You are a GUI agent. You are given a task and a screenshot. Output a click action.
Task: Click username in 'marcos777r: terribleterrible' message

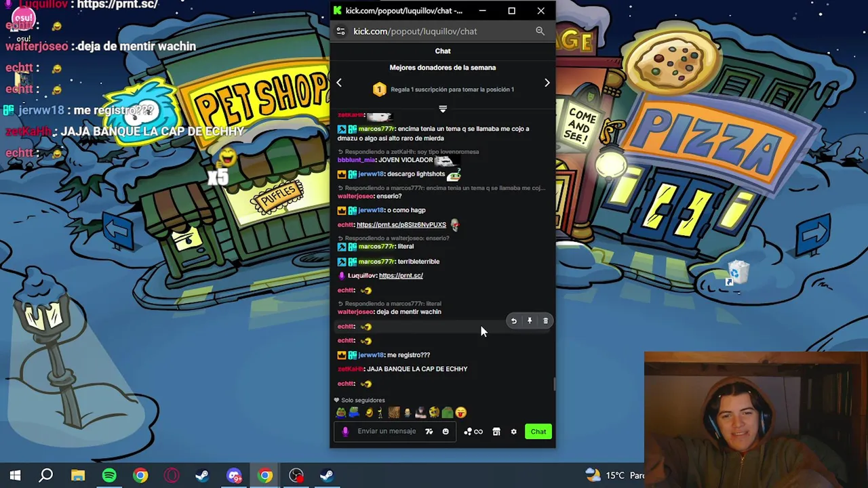(376, 262)
